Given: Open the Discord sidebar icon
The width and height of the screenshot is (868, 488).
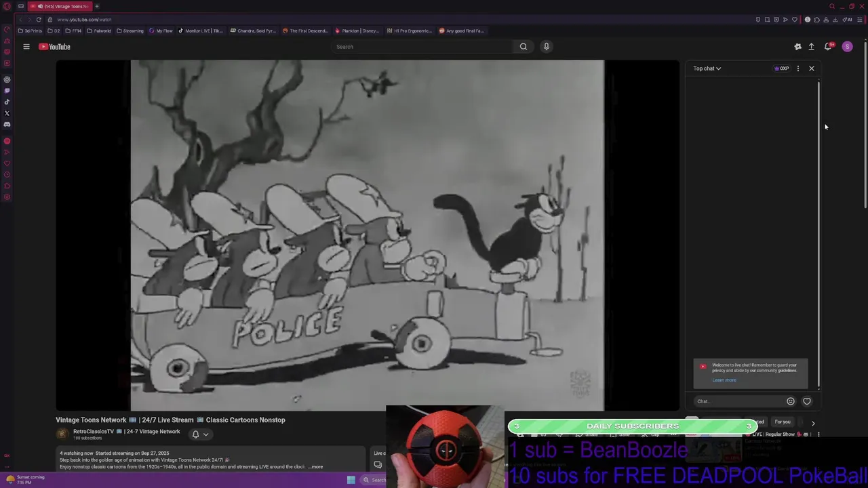Looking at the screenshot, I should tap(7, 125).
